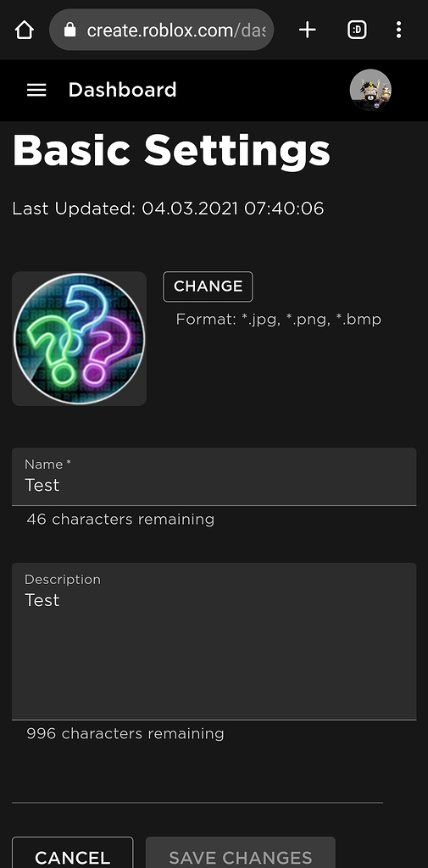Focus the Description text area
The width and height of the screenshot is (428, 868).
point(214,641)
